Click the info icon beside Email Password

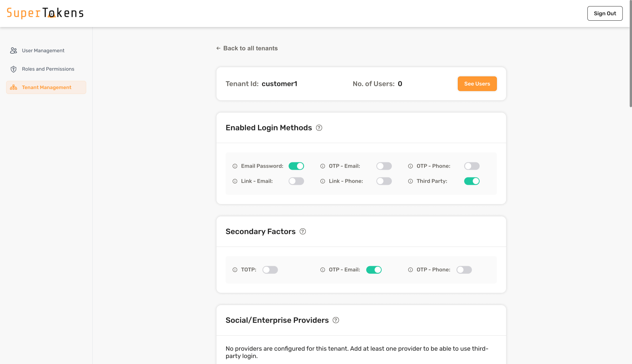pos(235,166)
